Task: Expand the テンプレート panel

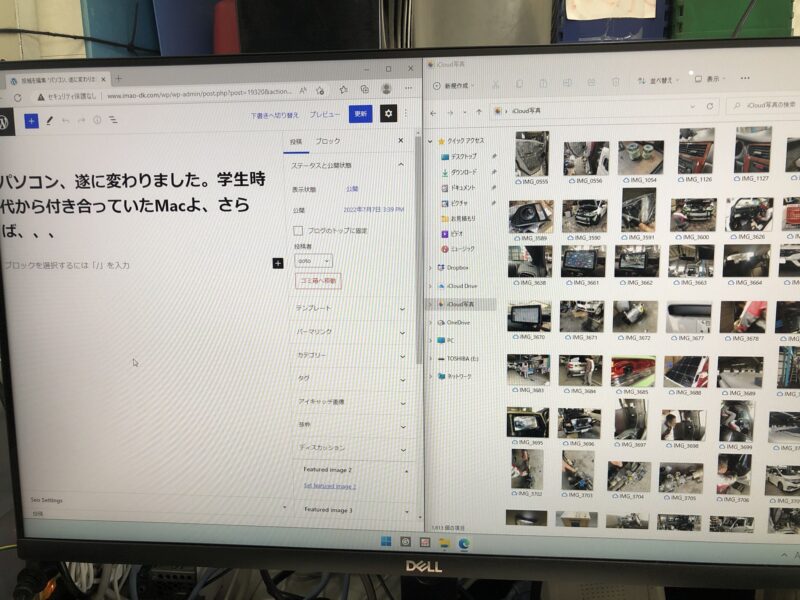Action: 349,309
